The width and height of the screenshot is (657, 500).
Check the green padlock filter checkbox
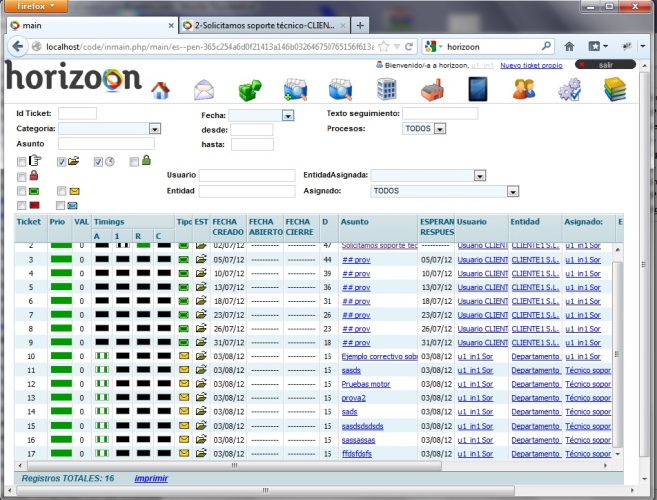tap(134, 162)
